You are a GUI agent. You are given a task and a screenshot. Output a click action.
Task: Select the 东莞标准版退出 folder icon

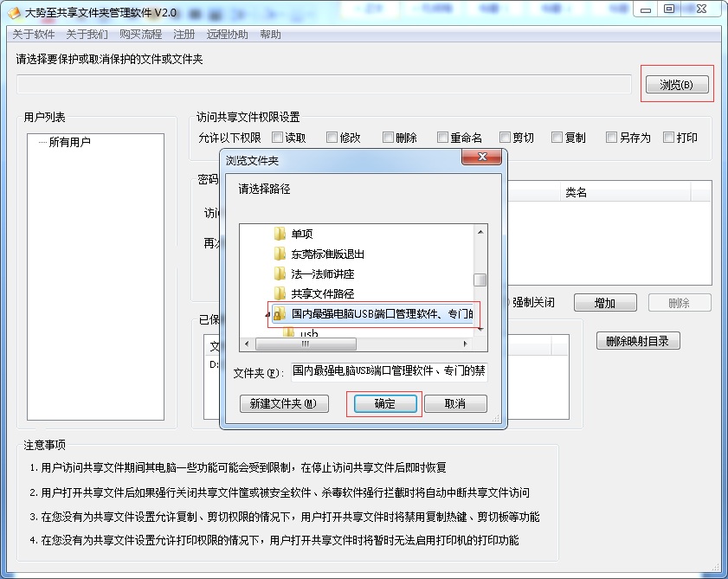[x=280, y=254]
